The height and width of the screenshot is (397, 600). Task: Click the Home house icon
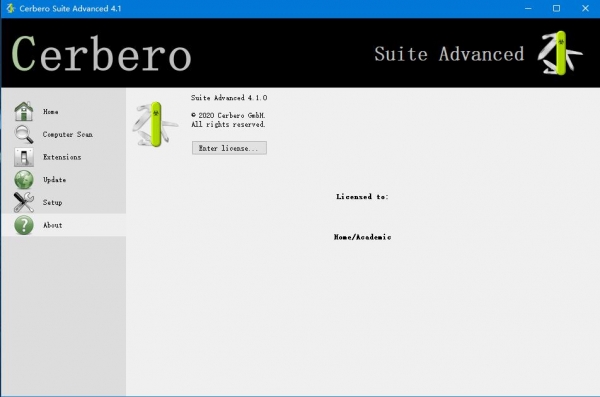(x=24, y=111)
